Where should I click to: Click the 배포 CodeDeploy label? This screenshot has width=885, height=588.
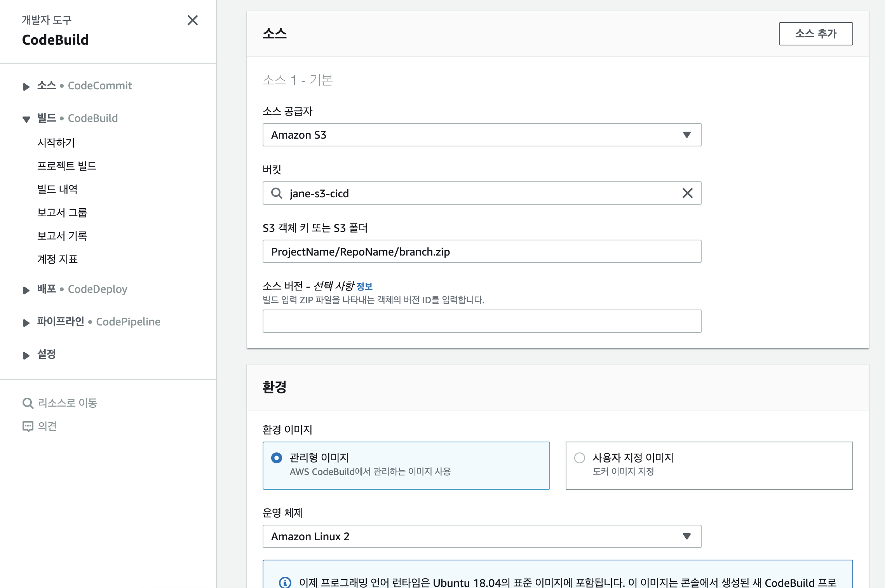click(82, 289)
